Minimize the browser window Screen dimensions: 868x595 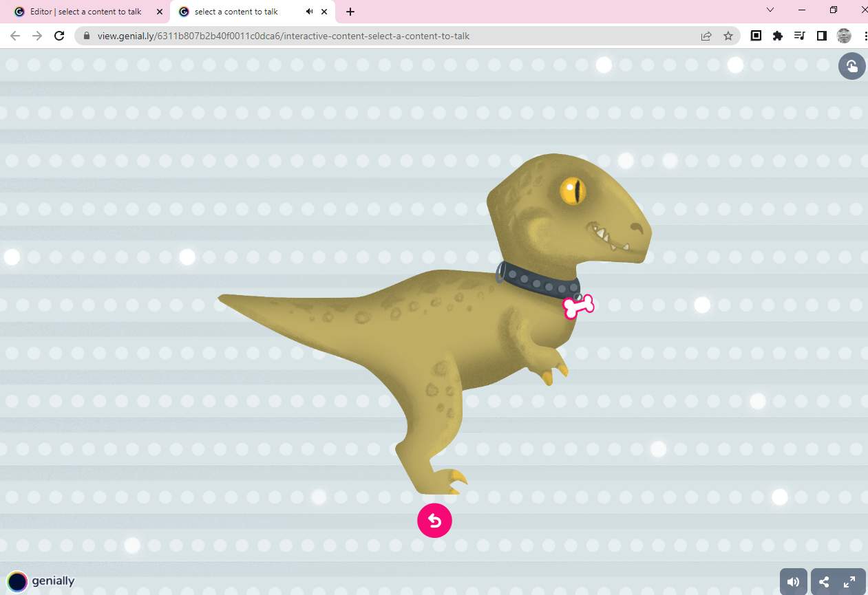[802, 10]
